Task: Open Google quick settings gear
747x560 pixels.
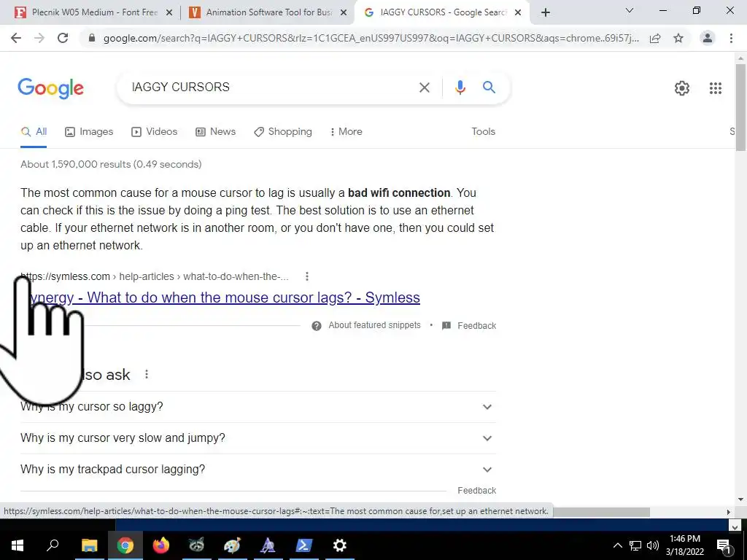Action: coord(682,88)
